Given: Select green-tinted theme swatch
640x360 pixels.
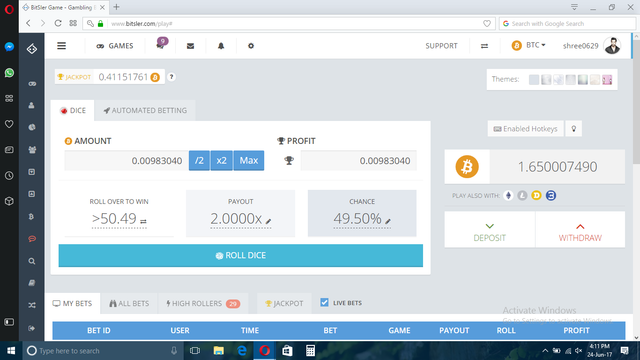Looking at the screenshot, I should (x=582, y=80).
